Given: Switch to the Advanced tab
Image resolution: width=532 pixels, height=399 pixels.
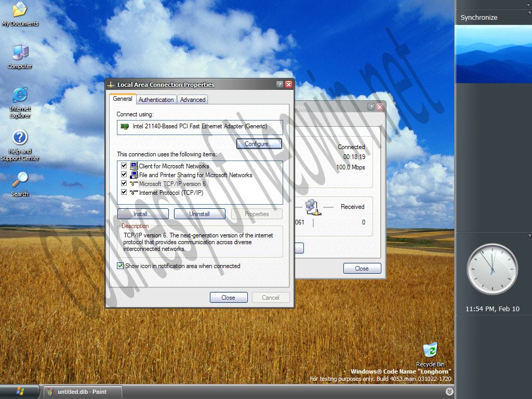Looking at the screenshot, I should tap(192, 99).
